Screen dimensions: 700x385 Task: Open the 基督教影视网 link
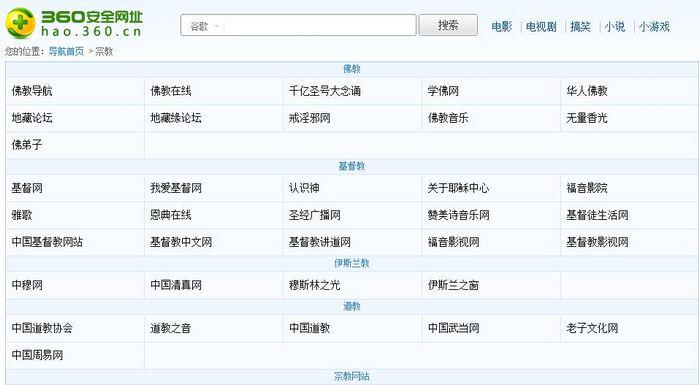(x=597, y=242)
